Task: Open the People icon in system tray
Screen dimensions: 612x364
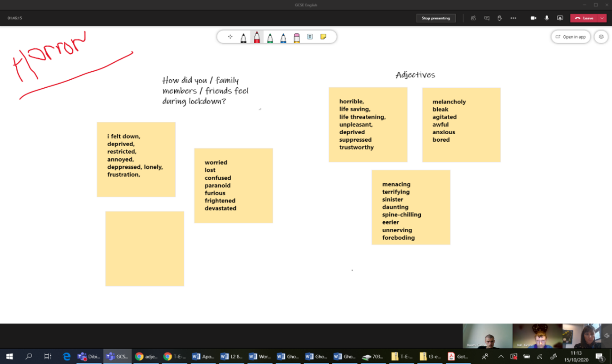Action: pos(486,357)
